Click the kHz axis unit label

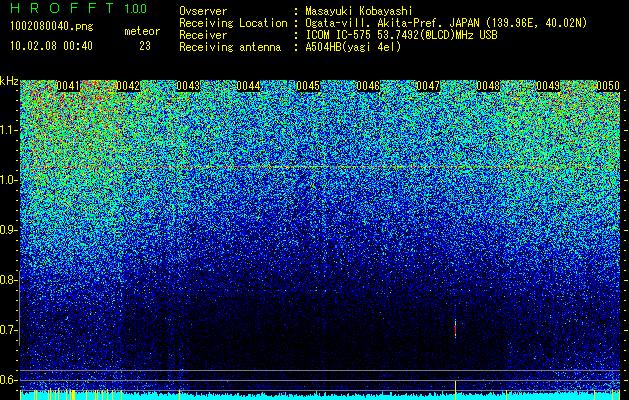[9, 81]
